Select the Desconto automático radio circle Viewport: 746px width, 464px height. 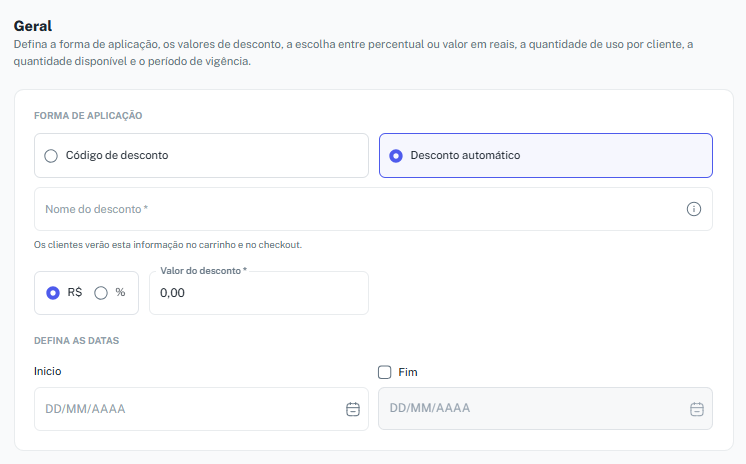pos(396,156)
